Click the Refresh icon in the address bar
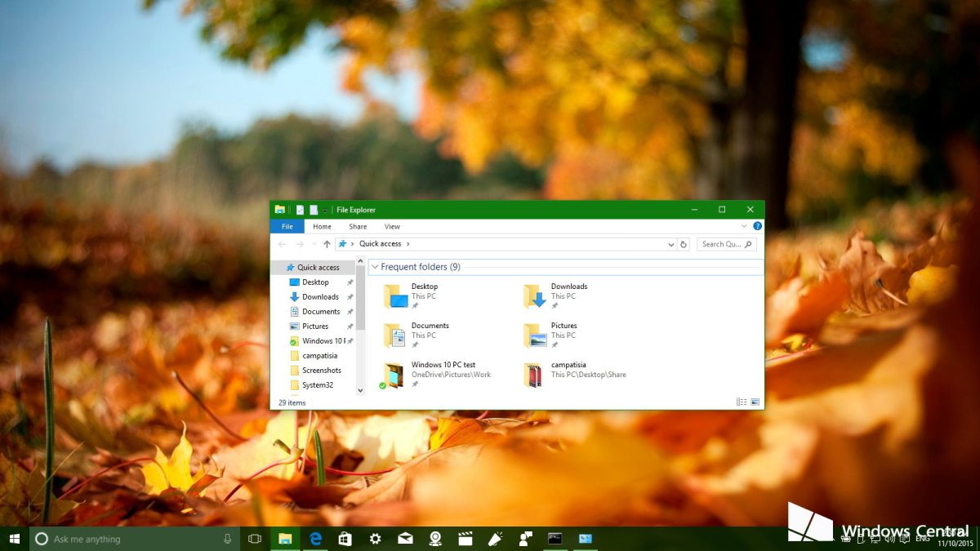The image size is (980, 551). 683,243
